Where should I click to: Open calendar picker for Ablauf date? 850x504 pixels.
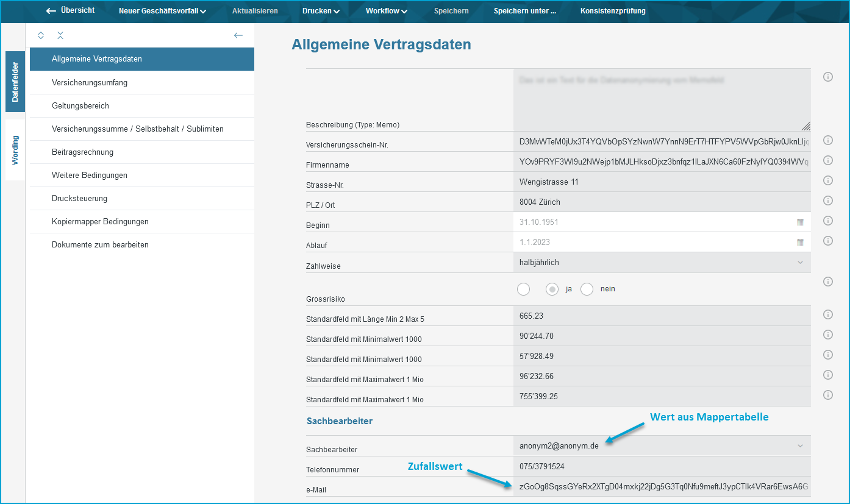[x=800, y=243]
